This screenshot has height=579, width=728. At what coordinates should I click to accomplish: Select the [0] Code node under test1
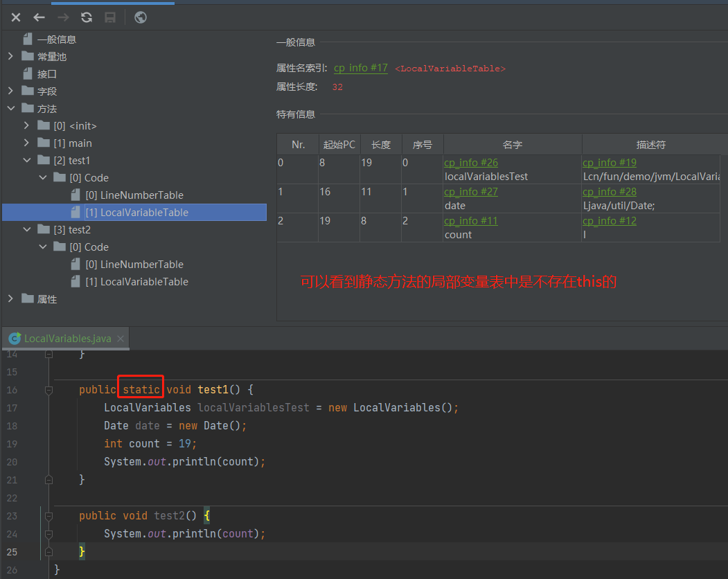(89, 178)
